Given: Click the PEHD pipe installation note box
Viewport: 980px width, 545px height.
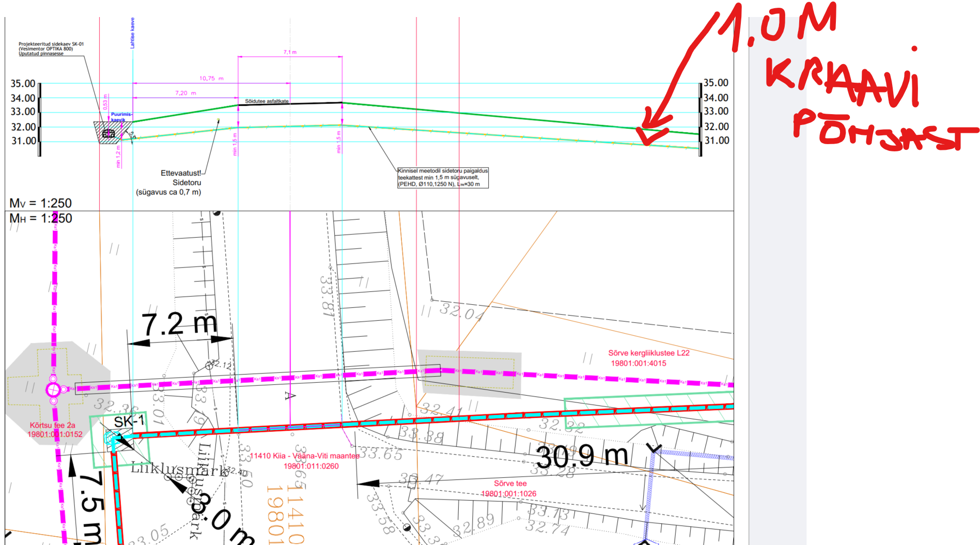Looking at the screenshot, I should click(x=442, y=177).
